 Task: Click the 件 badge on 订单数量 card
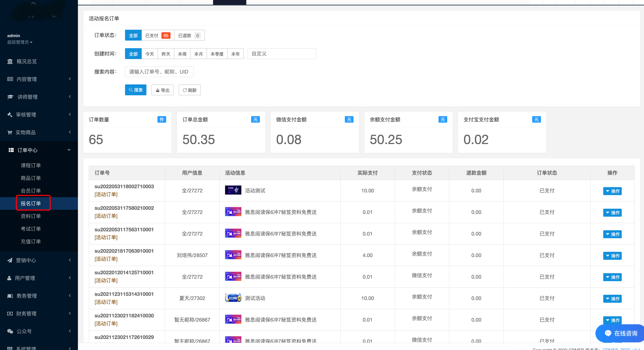click(162, 120)
